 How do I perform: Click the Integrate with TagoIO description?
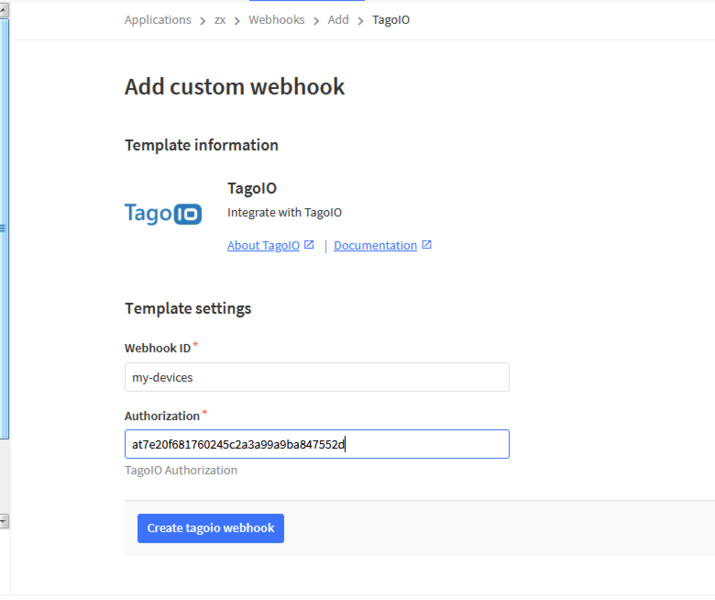coord(285,212)
